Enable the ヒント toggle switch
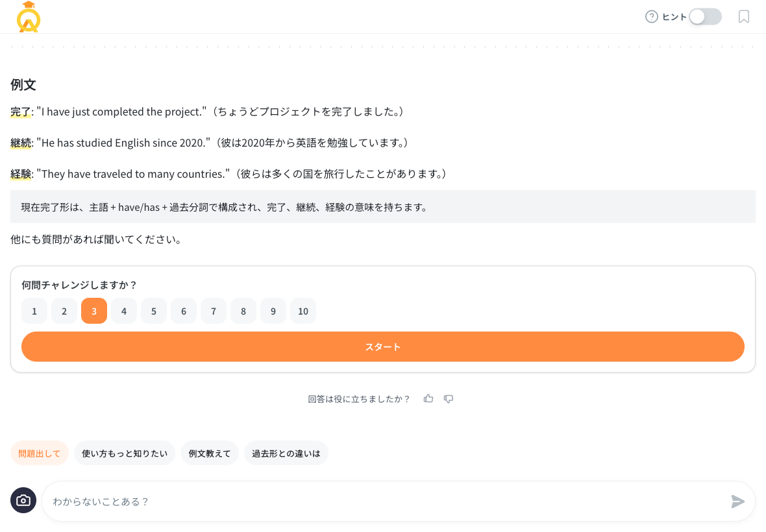Screen dimensions: 766x532 (x=705, y=17)
